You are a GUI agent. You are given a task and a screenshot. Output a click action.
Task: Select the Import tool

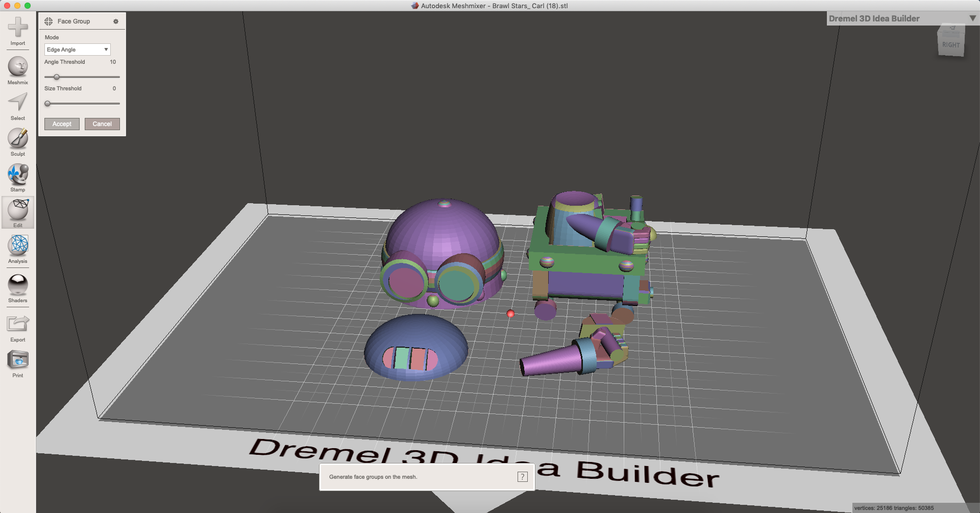17,31
